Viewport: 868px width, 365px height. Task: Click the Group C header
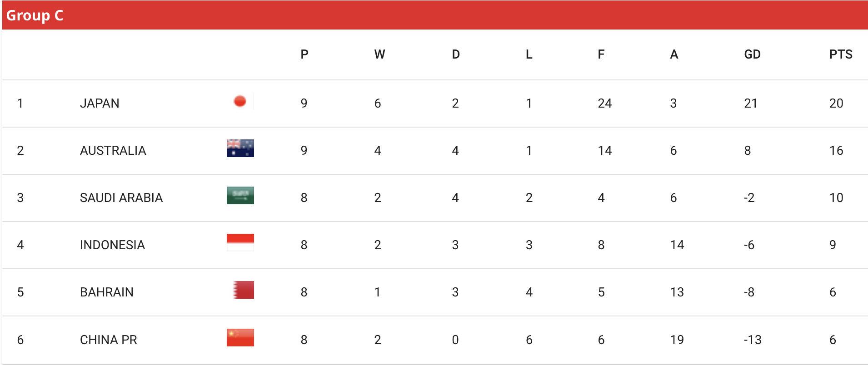pyautogui.click(x=35, y=15)
